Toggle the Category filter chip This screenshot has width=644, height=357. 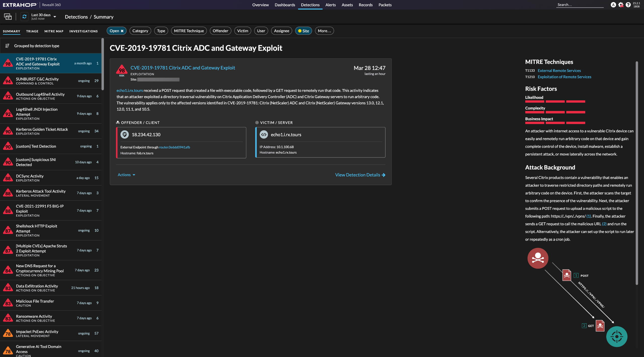point(140,31)
